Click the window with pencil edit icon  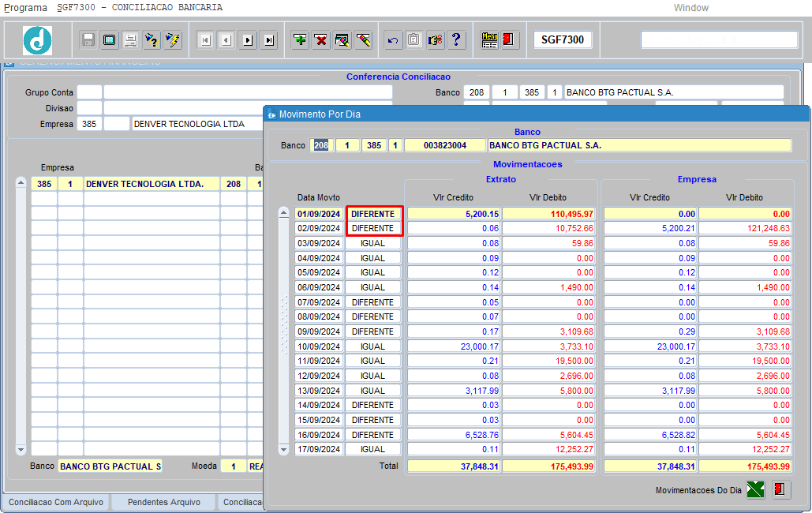coord(342,40)
